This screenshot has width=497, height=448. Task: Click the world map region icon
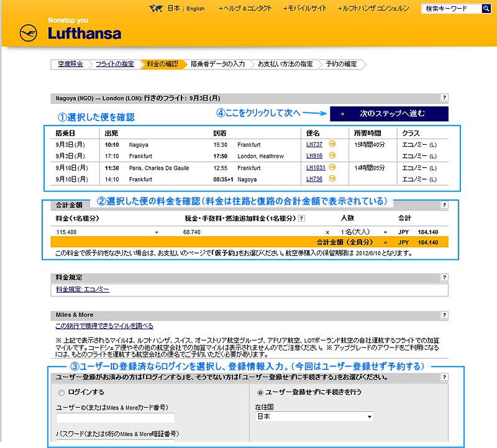[x=156, y=9]
